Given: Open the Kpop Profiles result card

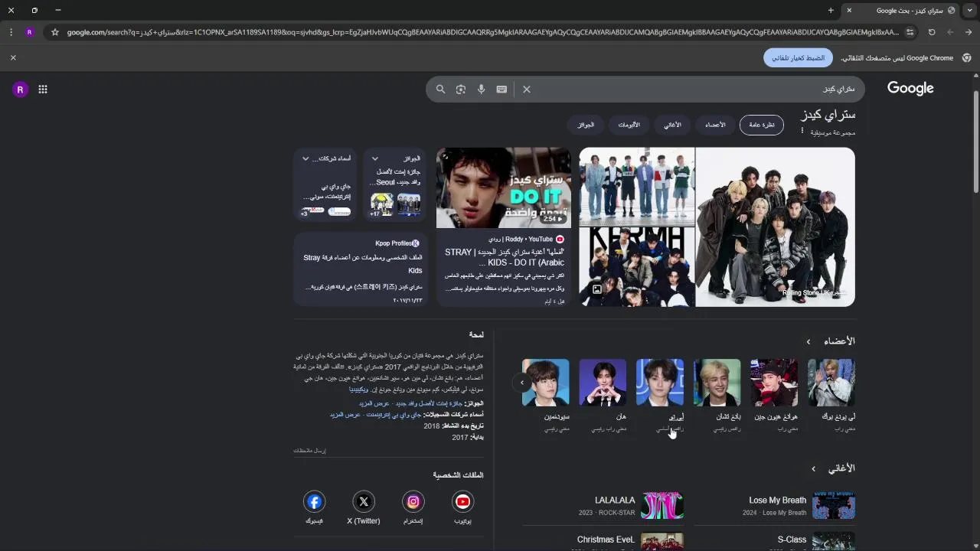Looking at the screenshot, I should [360, 269].
